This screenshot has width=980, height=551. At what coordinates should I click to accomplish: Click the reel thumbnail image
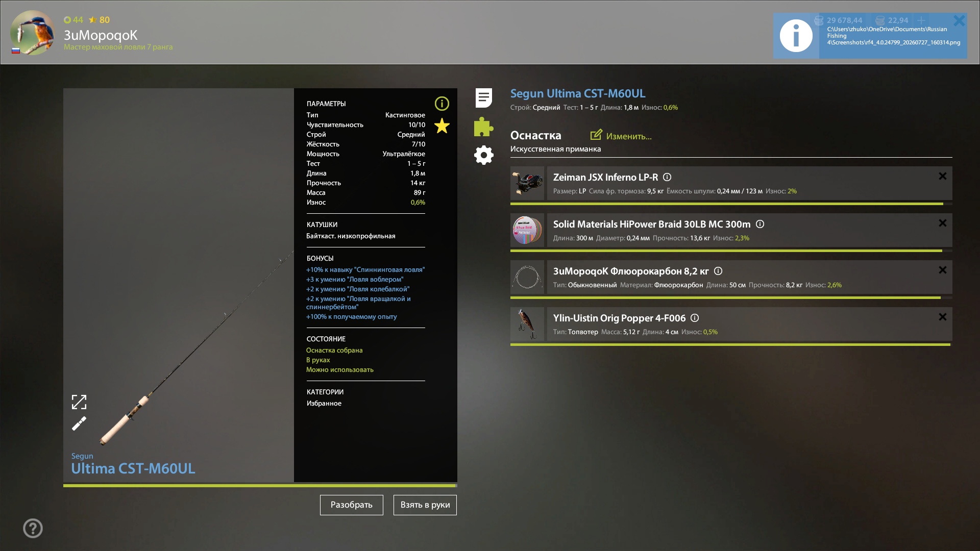(x=527, y=183)
